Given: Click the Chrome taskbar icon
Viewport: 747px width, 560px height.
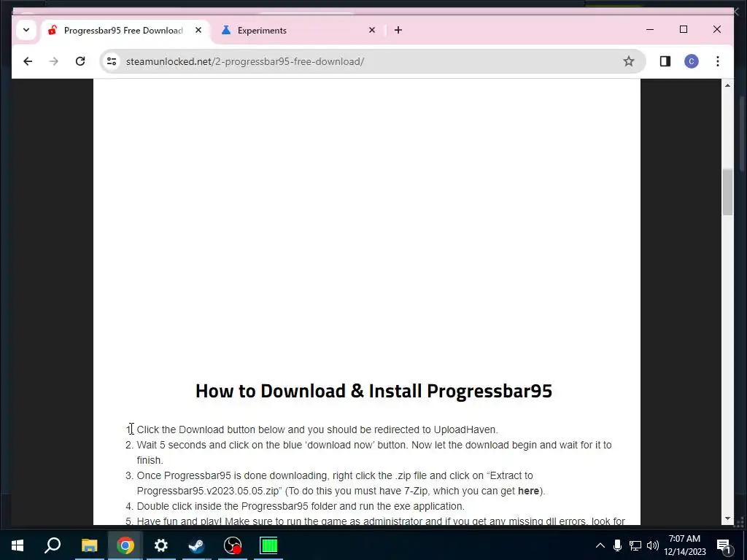Looking at the screenshot, I should coord(125,545).
